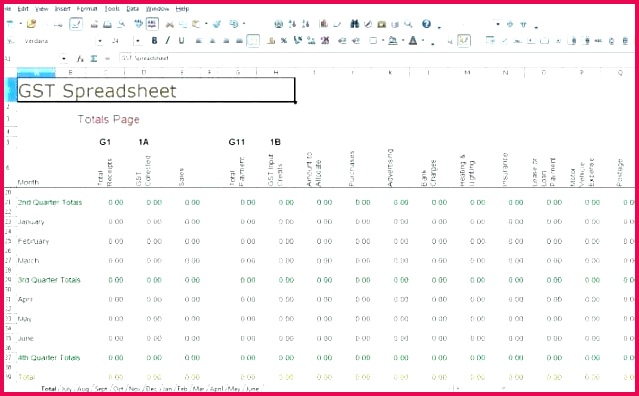639x396 pixels.
Task: Open the Edit menu
Action: (23, 9)
